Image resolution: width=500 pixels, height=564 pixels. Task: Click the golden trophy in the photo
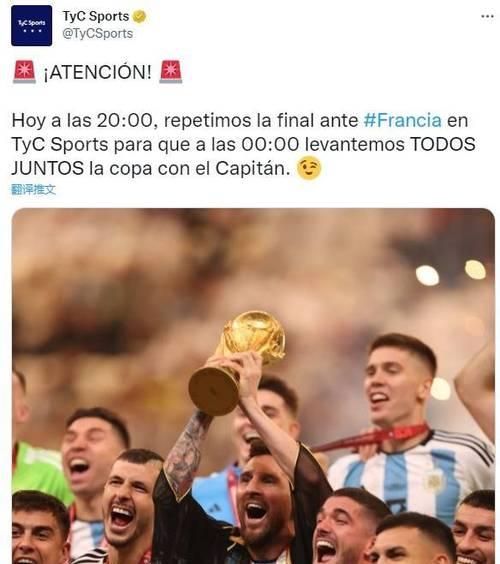point(237,362)
